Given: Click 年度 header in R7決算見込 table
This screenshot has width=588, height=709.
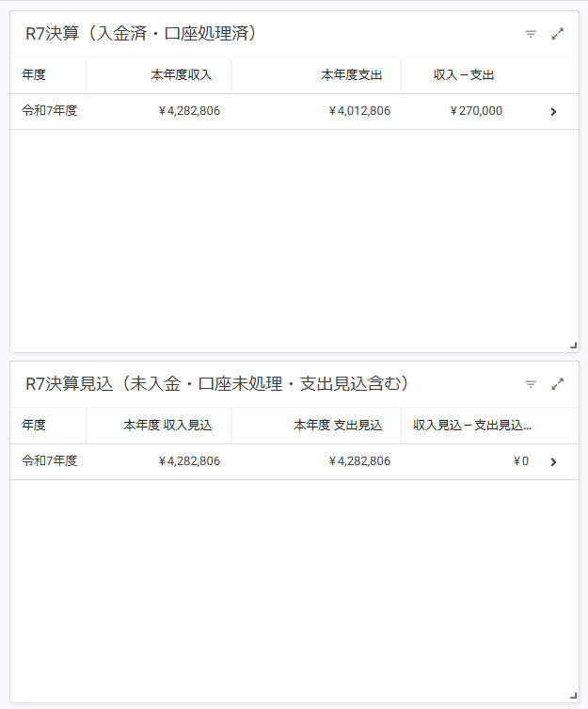Looking at the screenshot, I should pyautogui.click(x=34, y=426).
